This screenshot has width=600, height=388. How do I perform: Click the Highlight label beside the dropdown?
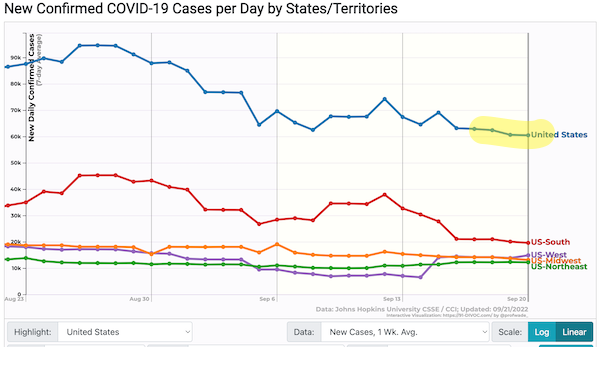click(x=33, y=332)
